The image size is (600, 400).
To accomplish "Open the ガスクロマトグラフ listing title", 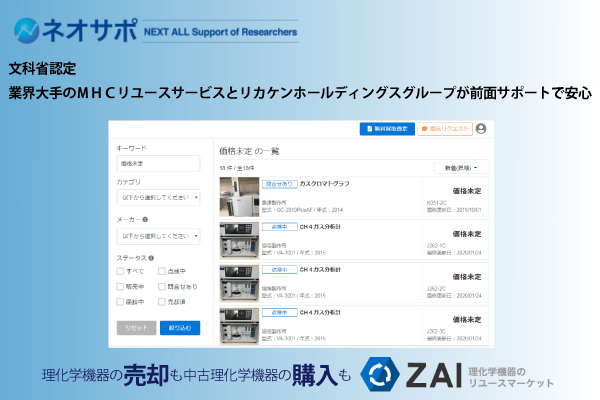I will pos(324,184).
